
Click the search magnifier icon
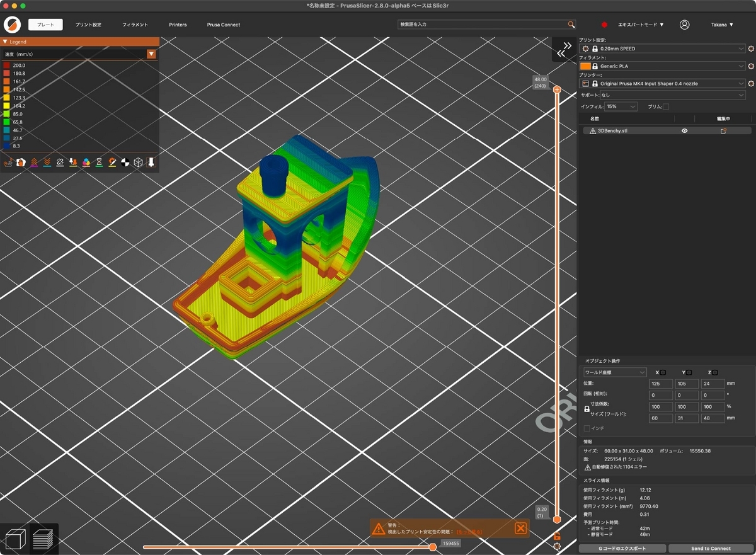point(571,25)
